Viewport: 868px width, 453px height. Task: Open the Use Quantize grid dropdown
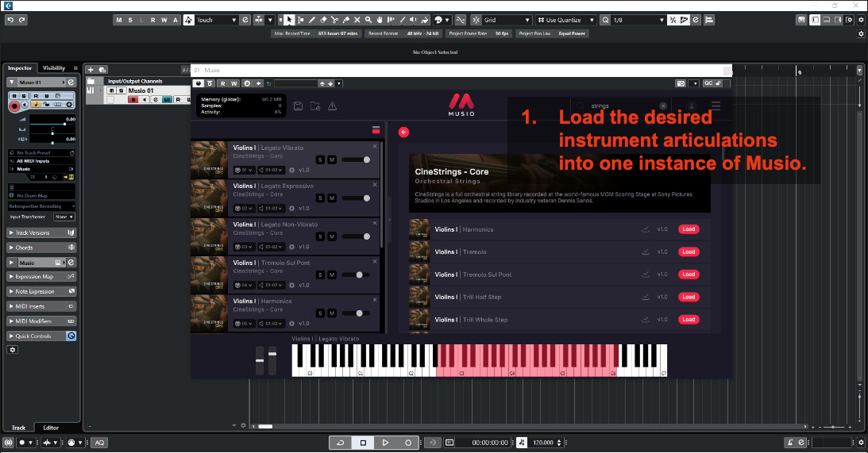[x=566, y=20]
